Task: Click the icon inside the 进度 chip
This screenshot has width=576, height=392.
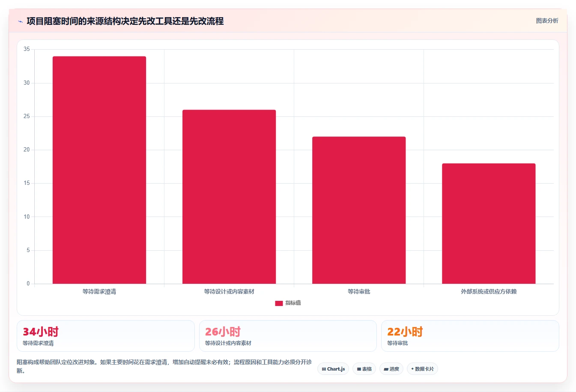Action: (386, 369)
